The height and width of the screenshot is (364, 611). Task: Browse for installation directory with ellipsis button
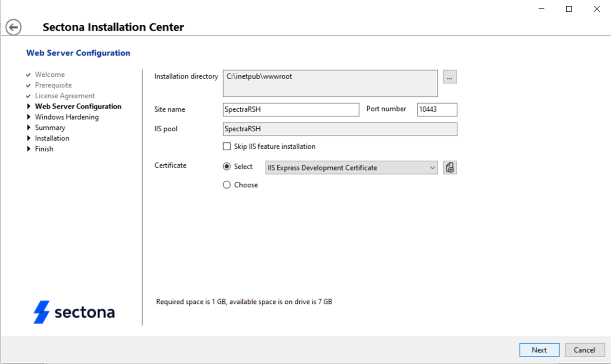pyautogui.click(x=450, y=77)
